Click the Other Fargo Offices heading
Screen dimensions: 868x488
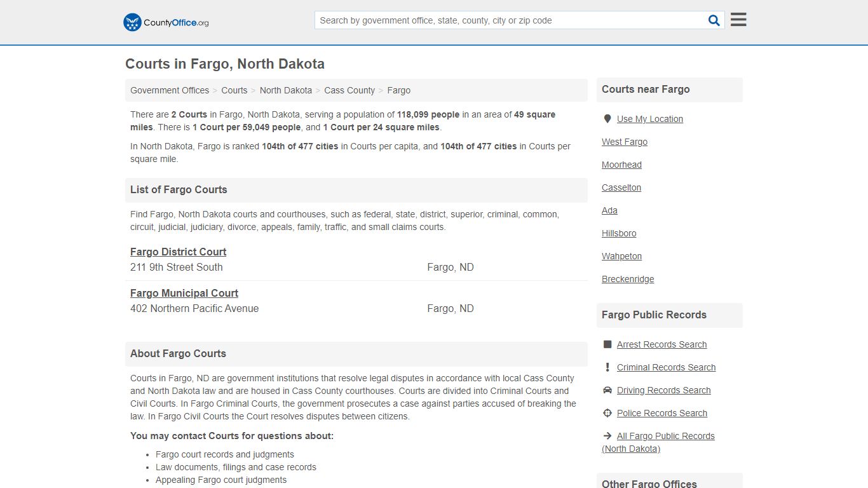[x=649, y=484]
